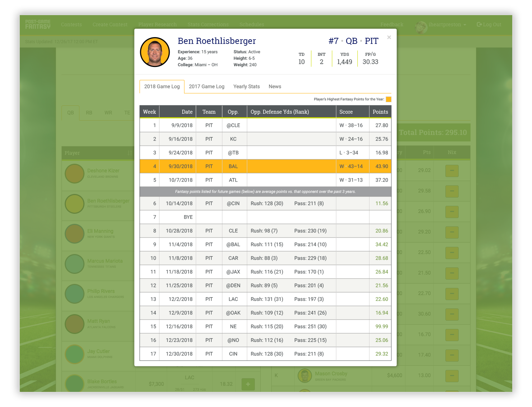Click the 99.99 projected points value
The height and width of the screenshot is (407, 532).
tap(382, 326)
